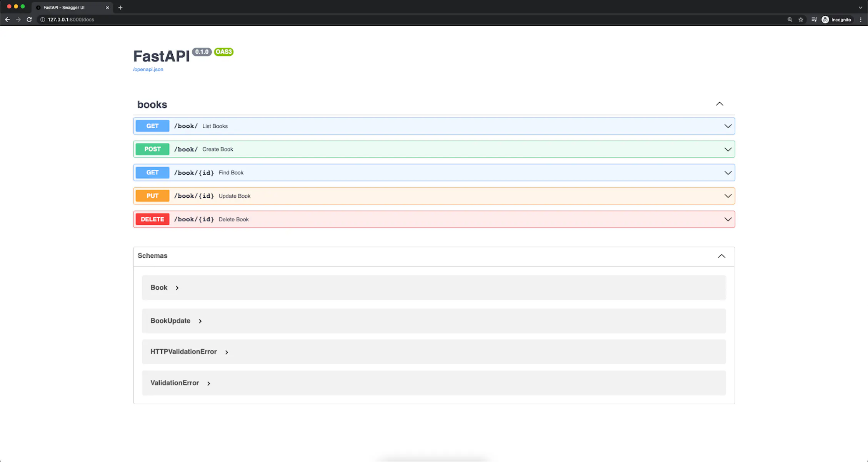
Task: Click the GET badge for List Books
Action: point(152,126)
